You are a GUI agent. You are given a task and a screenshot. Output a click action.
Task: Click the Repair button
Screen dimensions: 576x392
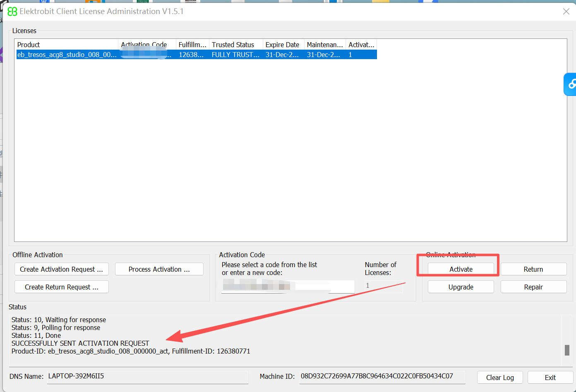(533, 287)
